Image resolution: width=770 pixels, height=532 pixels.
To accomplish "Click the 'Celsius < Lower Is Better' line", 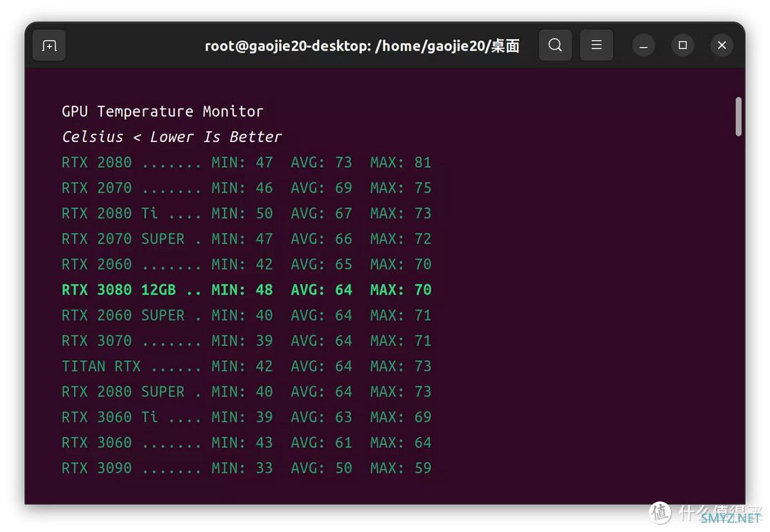I will [172, 136].
